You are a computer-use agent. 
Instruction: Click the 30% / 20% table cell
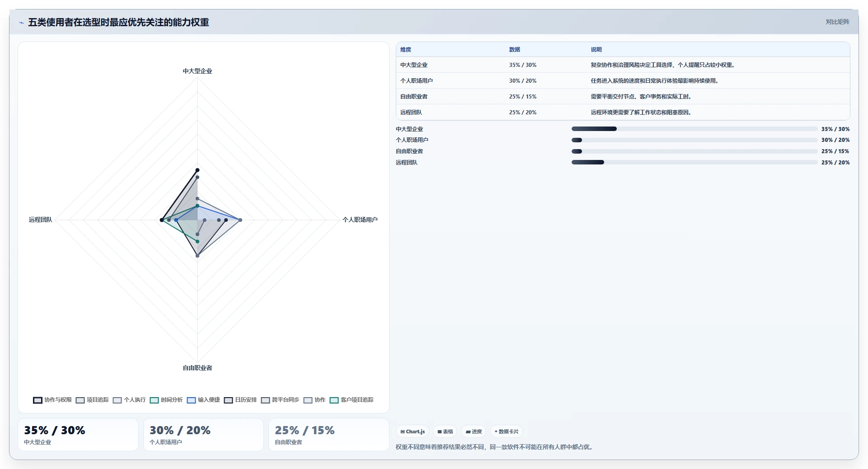pyautogui.click(x=523, y=81)
